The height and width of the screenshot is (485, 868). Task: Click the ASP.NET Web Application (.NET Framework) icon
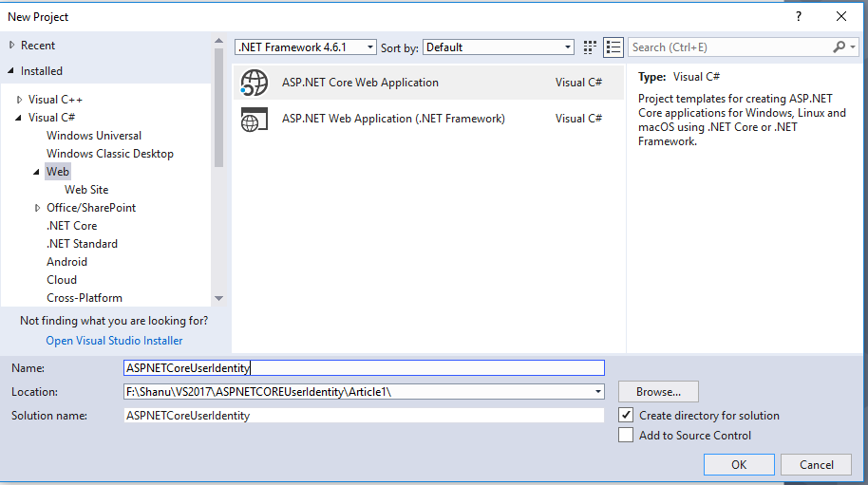[255, 119]
